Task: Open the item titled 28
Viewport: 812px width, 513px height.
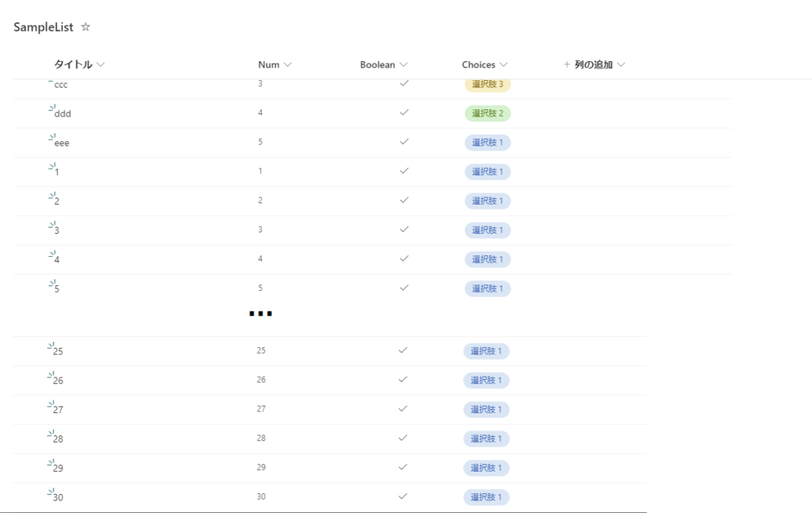Action: pyautogui.click(x=58, y=439)
